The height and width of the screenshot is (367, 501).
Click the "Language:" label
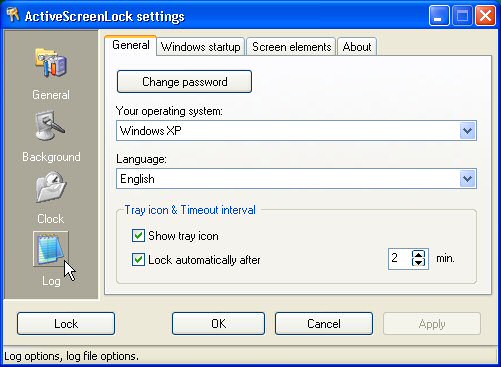click(141, 159)
